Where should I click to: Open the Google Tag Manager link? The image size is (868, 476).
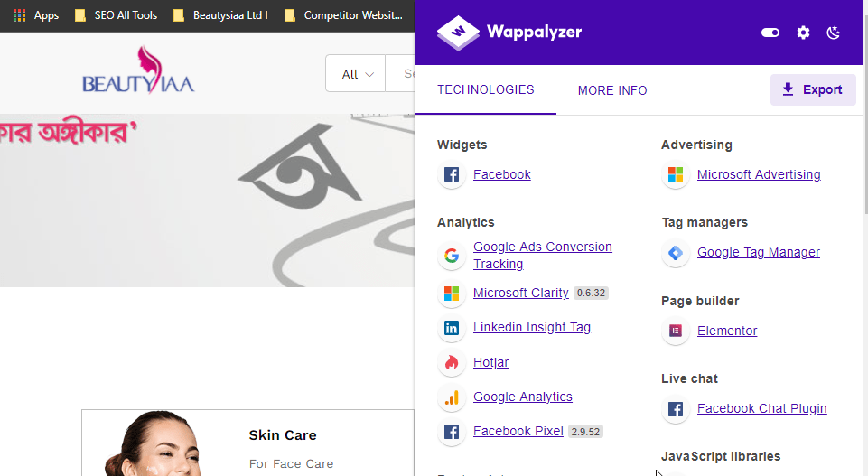point(759,252)
